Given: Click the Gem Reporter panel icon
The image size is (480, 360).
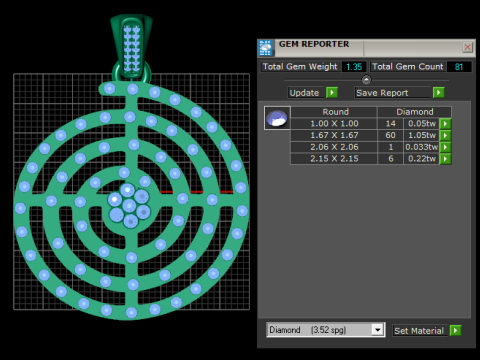Looking at the screenshot, I should click(x=266, y=48).
